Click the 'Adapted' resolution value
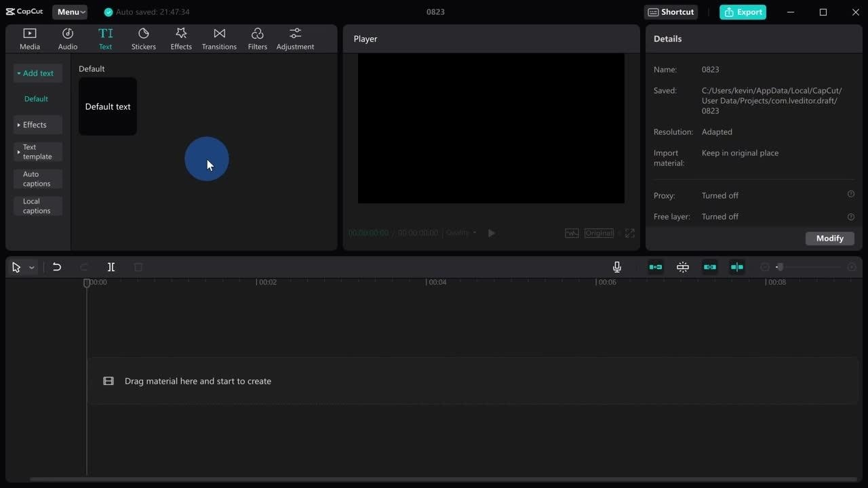 click(717, 132)
